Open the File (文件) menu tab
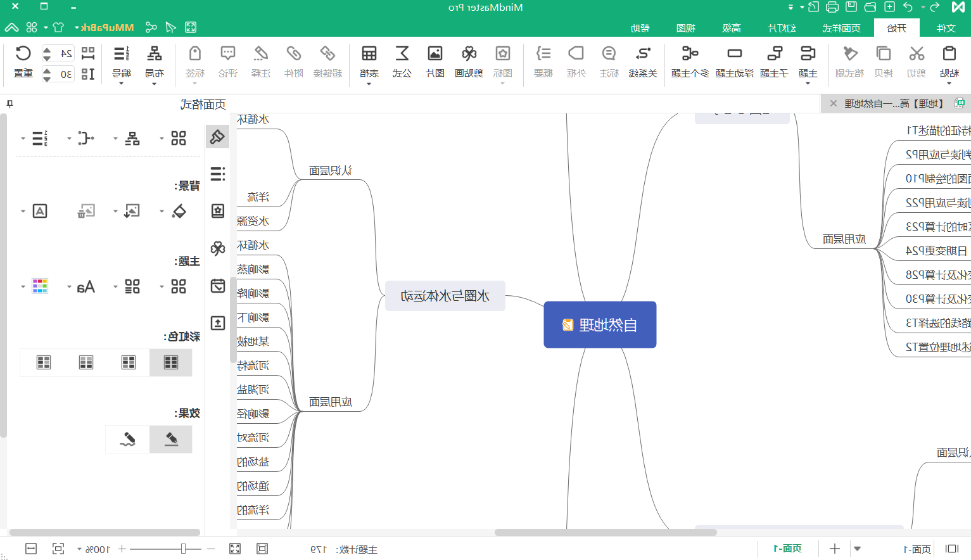 pyautogui.click(x=946, y=28)
